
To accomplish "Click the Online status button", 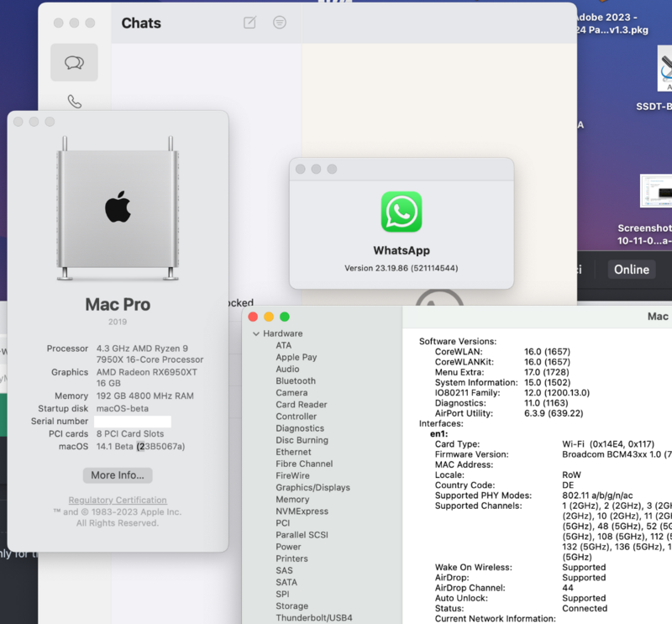I will point(632,270).
